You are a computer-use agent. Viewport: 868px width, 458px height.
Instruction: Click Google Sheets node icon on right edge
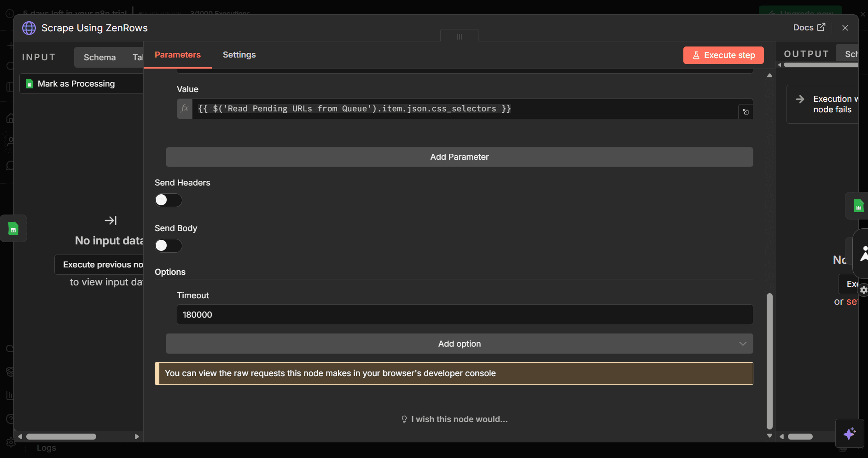tap(858, 206)
